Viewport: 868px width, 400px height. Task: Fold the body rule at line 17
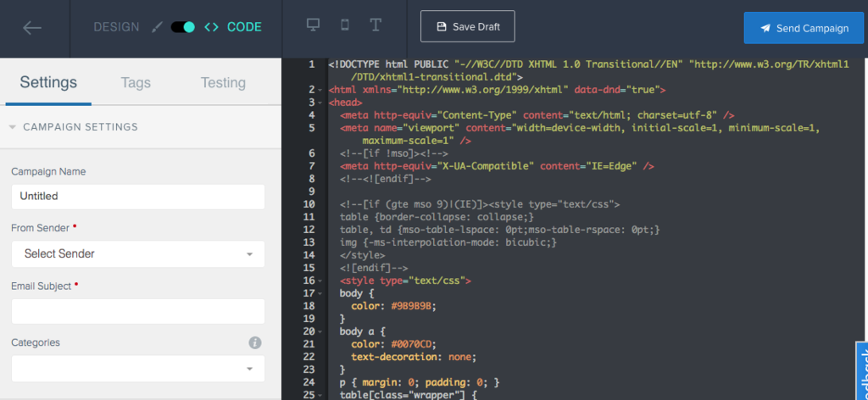pyautogui.click(x=320, y=293)
